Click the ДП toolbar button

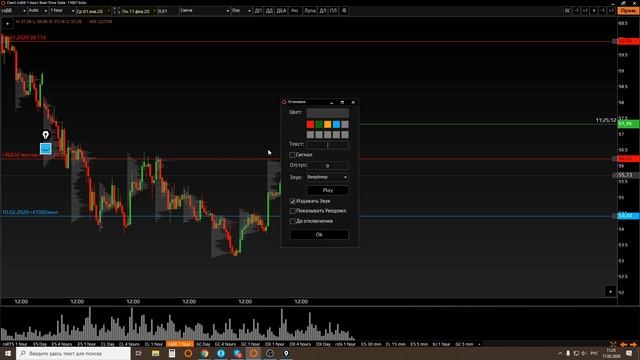pos(258,11)
